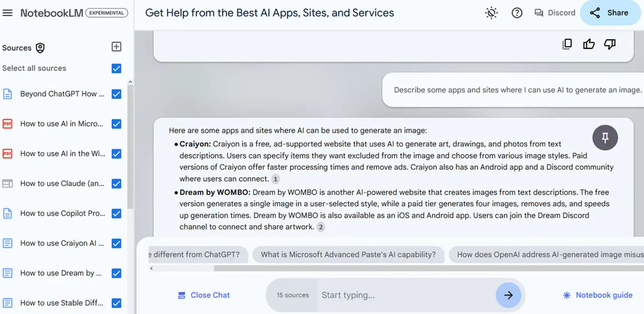Give a thumbs down to the response
This screenshot has height=314, width=644.
(610, 44)
